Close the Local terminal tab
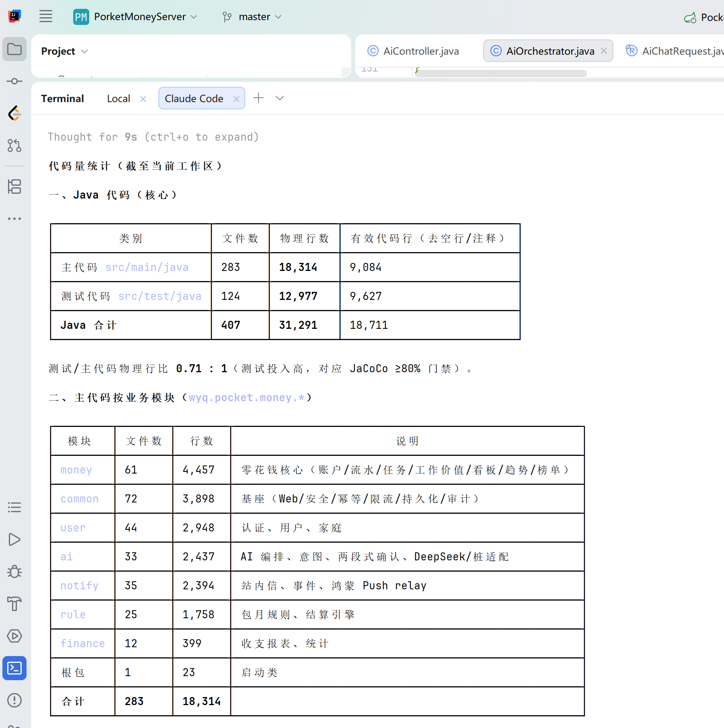 coord(143,98)
